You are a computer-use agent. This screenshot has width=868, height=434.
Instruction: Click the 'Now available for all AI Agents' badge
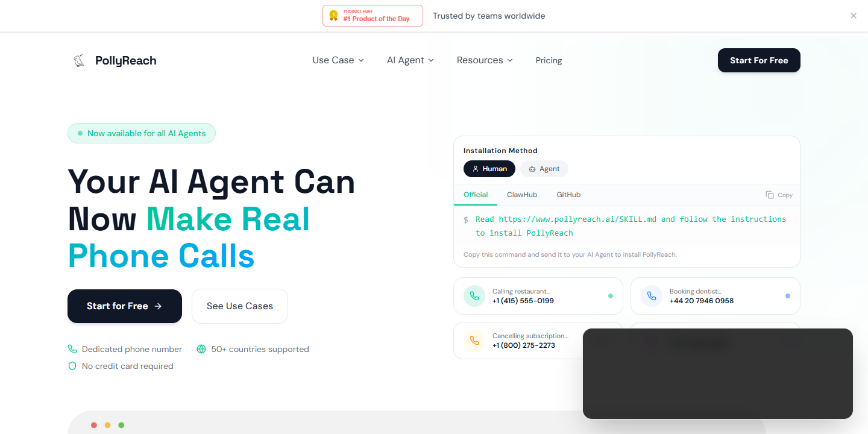coord(142,133)
